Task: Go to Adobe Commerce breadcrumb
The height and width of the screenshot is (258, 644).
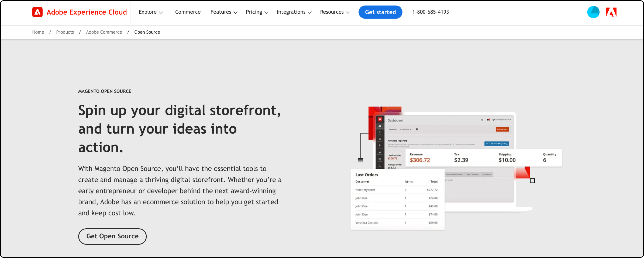Action: click(x=104, y=32)
